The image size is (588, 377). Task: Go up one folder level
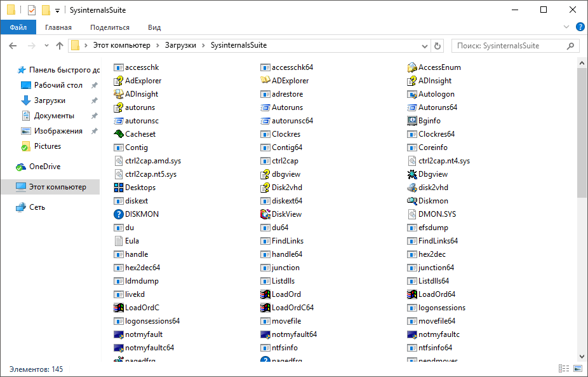point(60,46)
